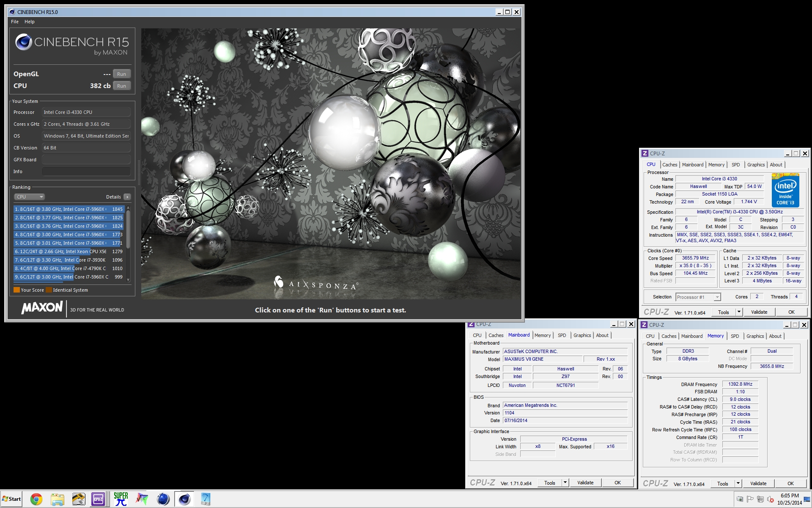The height and width of the screenshot is (508, 812).
Task: Open the colorful triangle app icon in the taskbar
Action: pyautogui.click(x=142, y=500)
